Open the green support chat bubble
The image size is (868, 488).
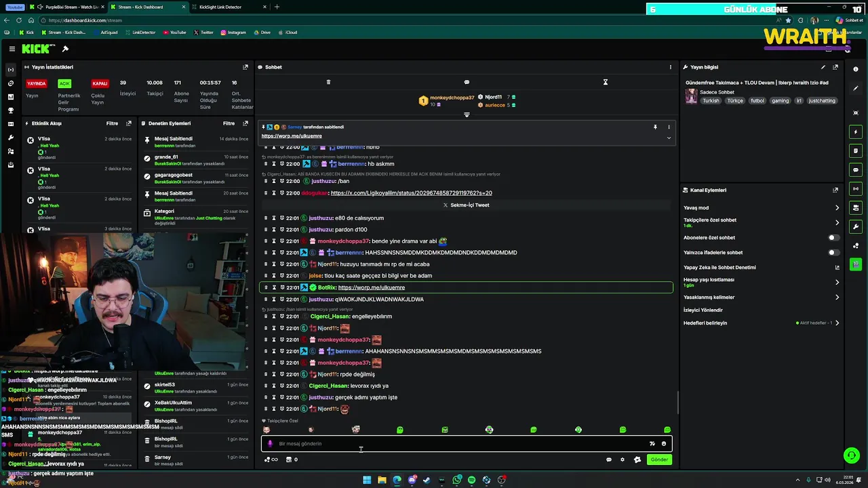pyautogui.click(x=850, y=455)
